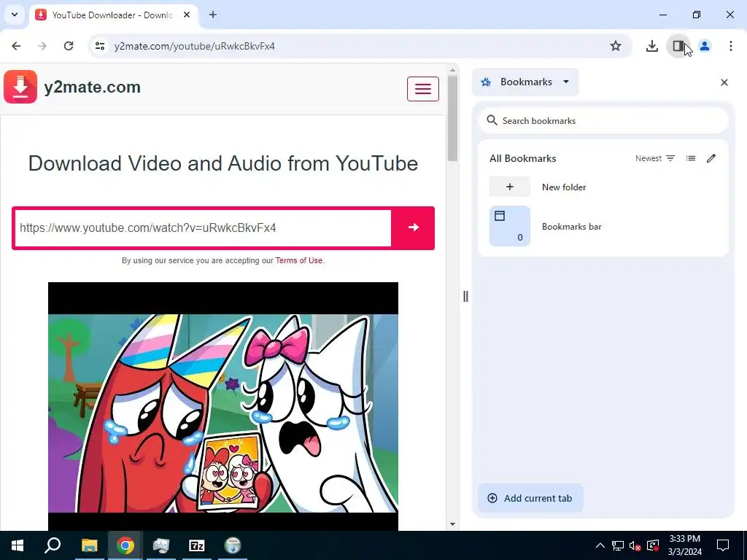This screenshot has width=747, height=560.
Task: Click the page scrollbar up arrow
Action: 452,70
